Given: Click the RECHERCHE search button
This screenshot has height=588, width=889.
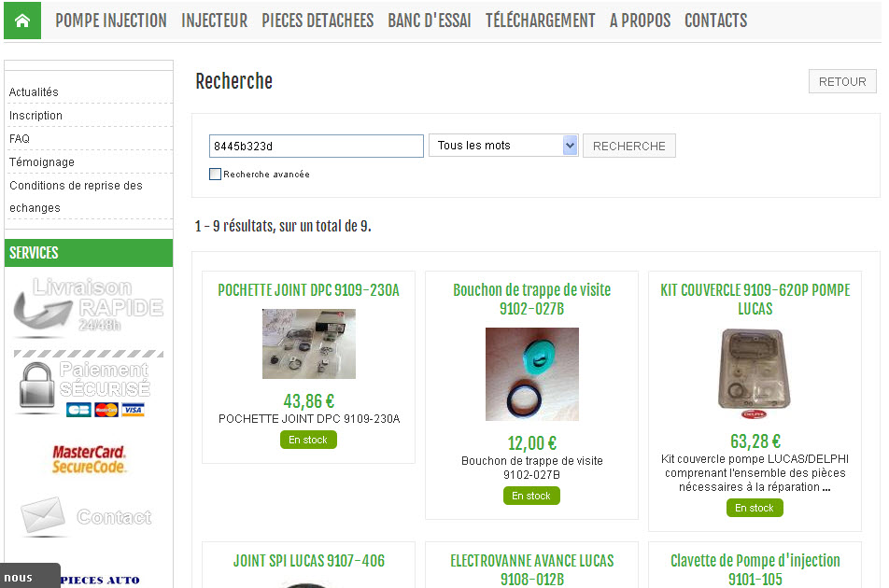Looking at the screenshot, I should (629, 147).
